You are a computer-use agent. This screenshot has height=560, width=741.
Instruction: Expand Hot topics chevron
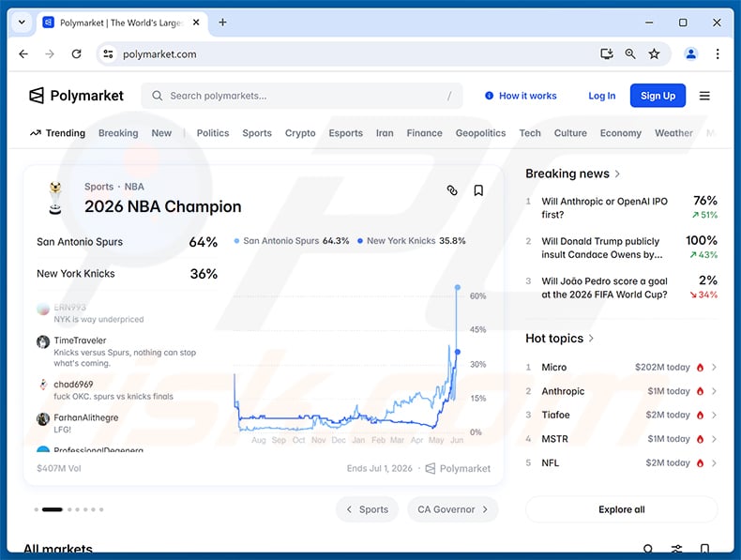point(591,339)
